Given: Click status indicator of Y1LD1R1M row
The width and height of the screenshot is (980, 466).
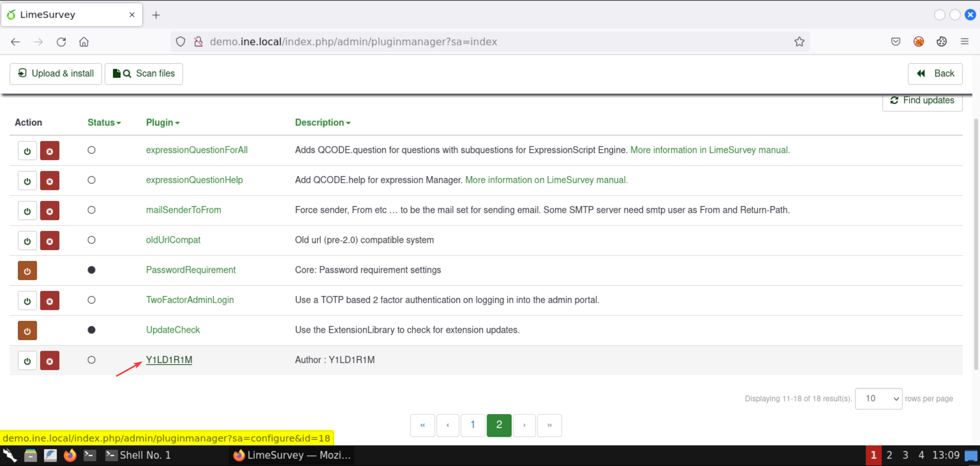Looking at the screenshot, I should coord(91,360).
